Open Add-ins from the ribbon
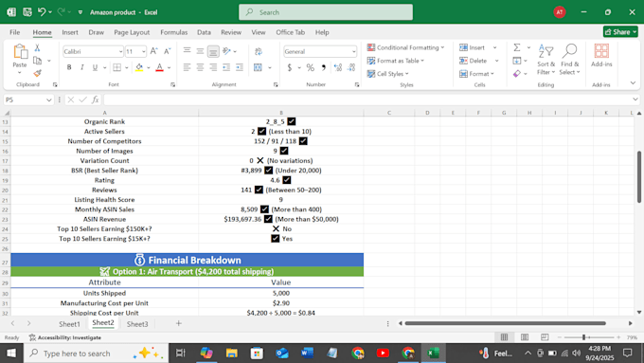Image resolution: width=644 pixels, height=363 pixels. (601, 56)
